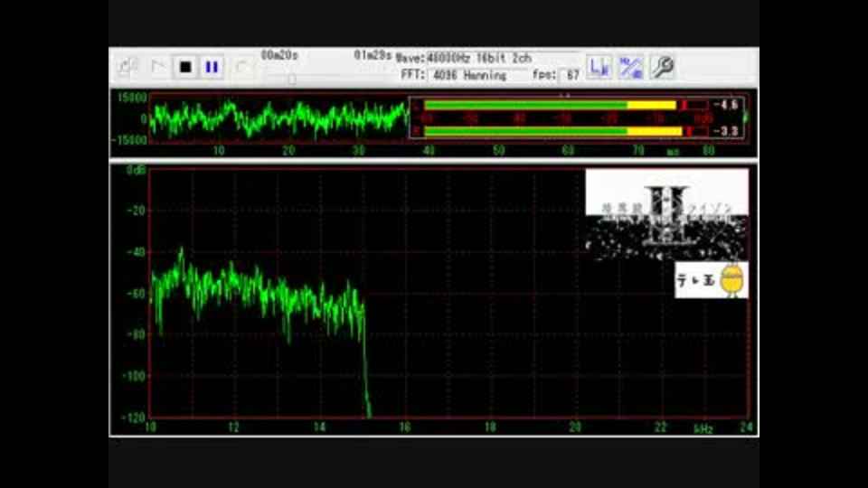Click the grayed-out play button
Image resolution: width=868 pixels, height=488 pixels.
pyautogui.click(x=159, y=67)
